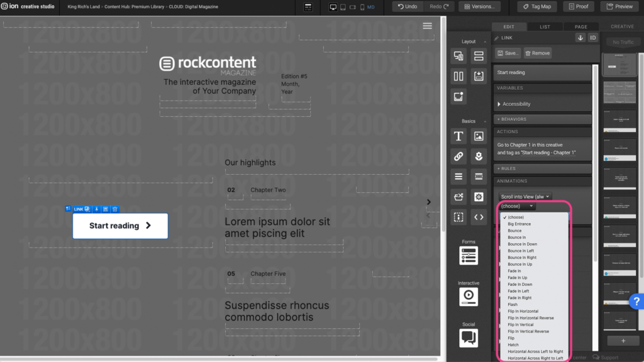Screen dimensions: 644x362
Task: Open the Forms element palette
Action: 469,256
